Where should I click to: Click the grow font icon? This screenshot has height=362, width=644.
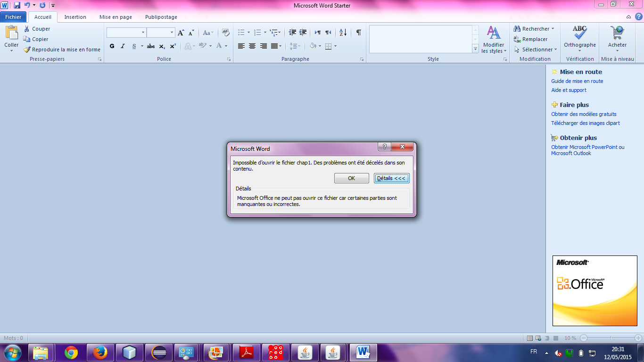[181, 33]
